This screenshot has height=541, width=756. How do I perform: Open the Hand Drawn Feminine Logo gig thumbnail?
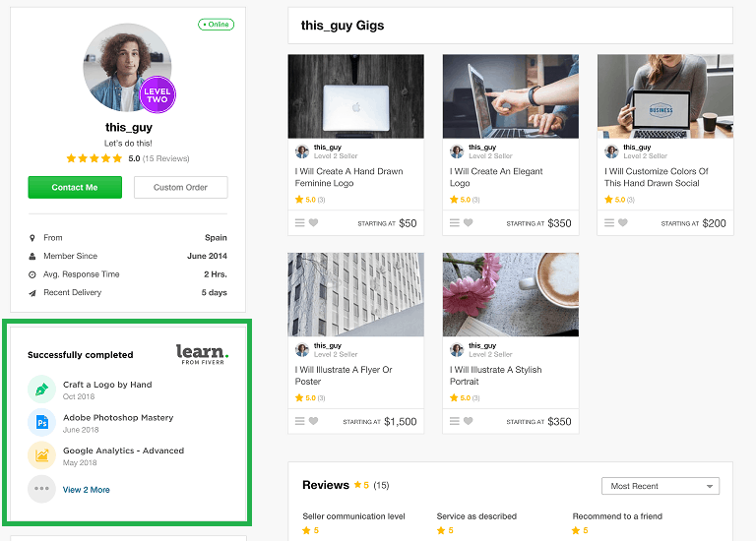[355, 96]
